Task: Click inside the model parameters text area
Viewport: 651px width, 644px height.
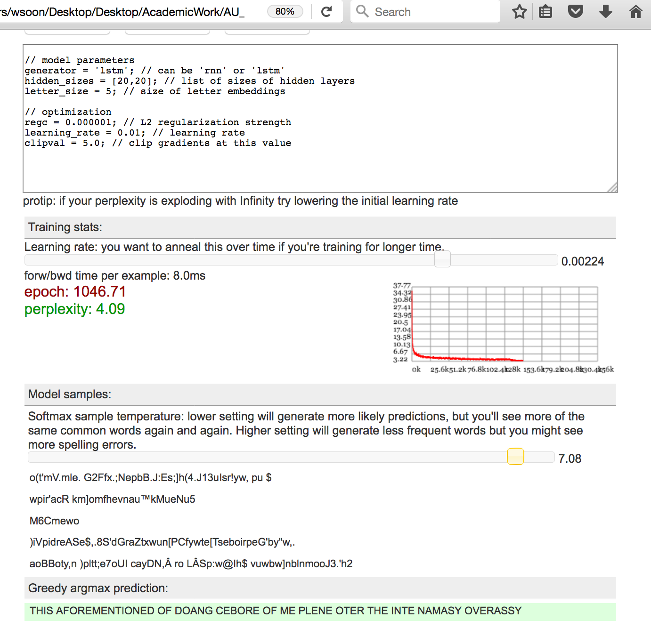Action: point(319,118)
